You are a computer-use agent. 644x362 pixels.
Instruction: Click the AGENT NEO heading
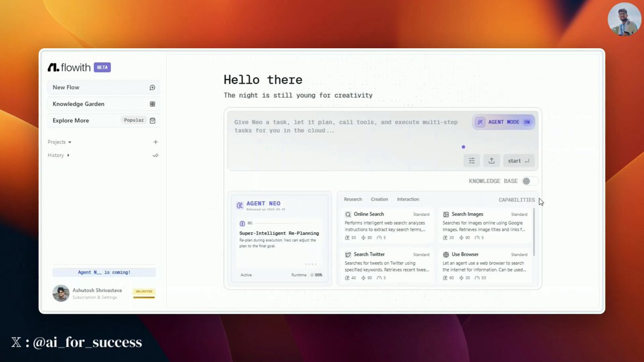click(x=264, y=204)
